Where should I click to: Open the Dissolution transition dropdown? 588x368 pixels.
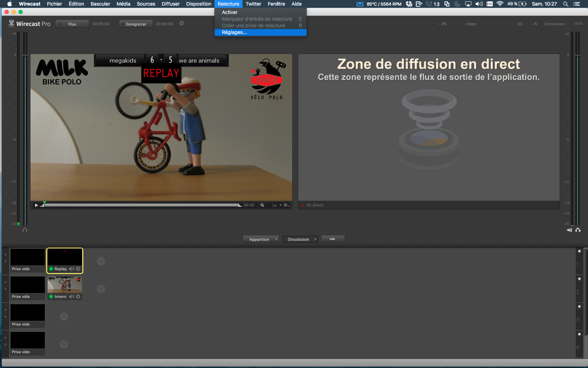coord(300,239)
